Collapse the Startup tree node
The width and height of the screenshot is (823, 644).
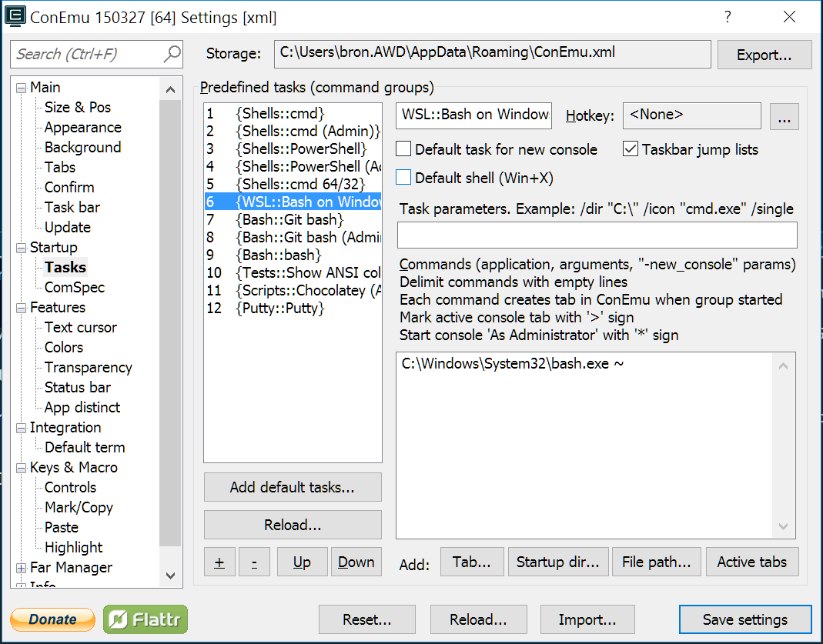(x=21, y=248)
